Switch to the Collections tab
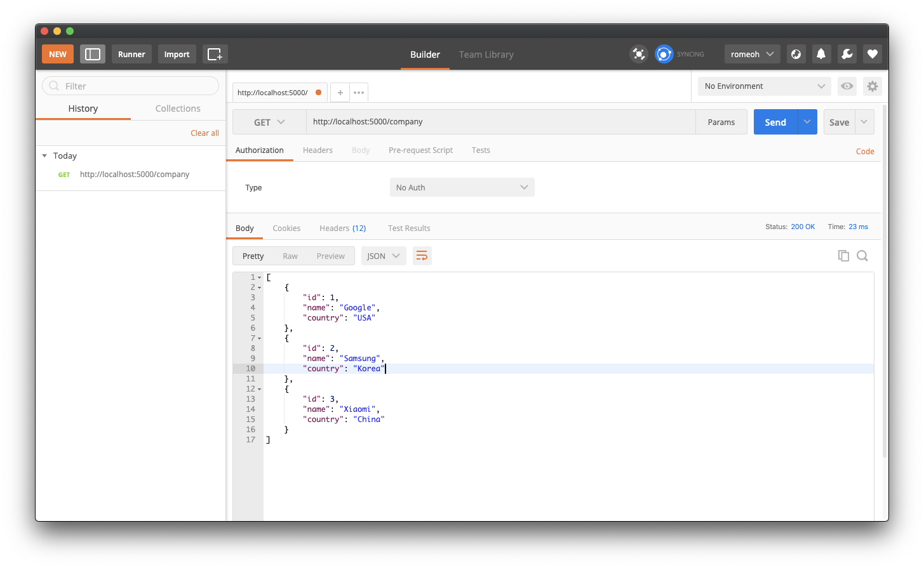924x568 pixels. pos(178,109)
